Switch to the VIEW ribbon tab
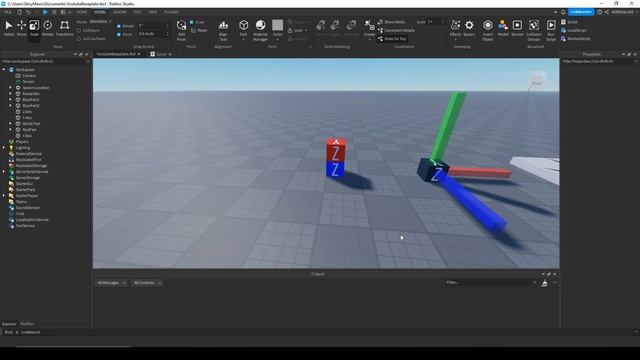This screenshot has height=360, width=640. 152,12
